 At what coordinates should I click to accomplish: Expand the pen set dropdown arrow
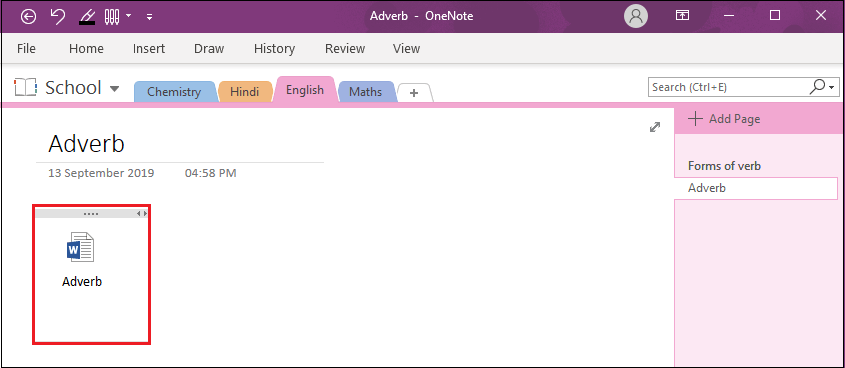(x=128, y=16)
